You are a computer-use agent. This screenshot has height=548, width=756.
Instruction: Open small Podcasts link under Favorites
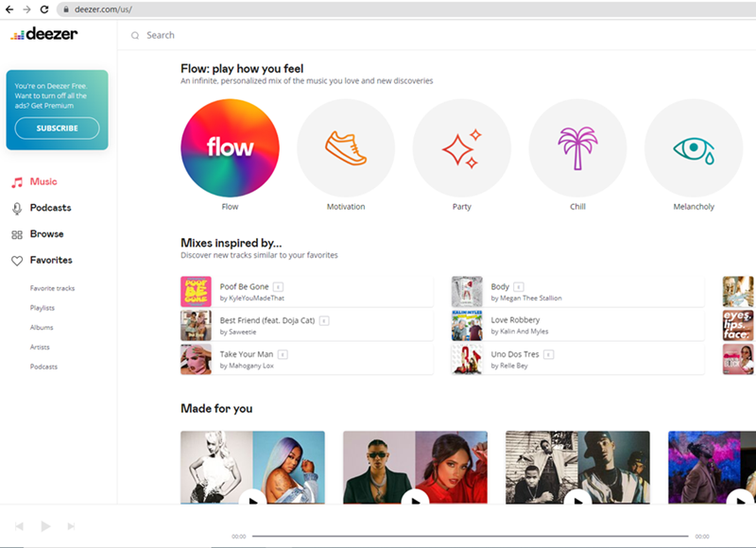[x=43, y=367]
